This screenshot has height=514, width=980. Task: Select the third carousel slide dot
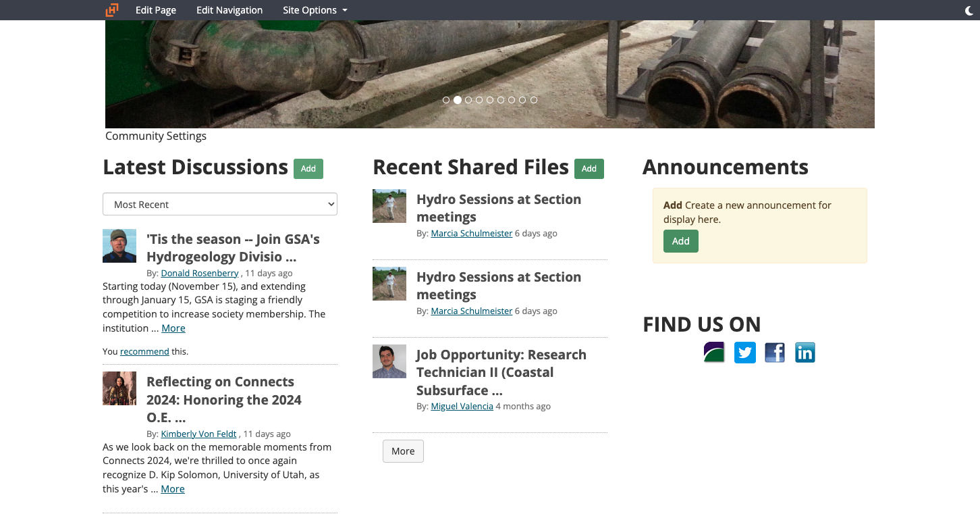[x=468, y=100]
